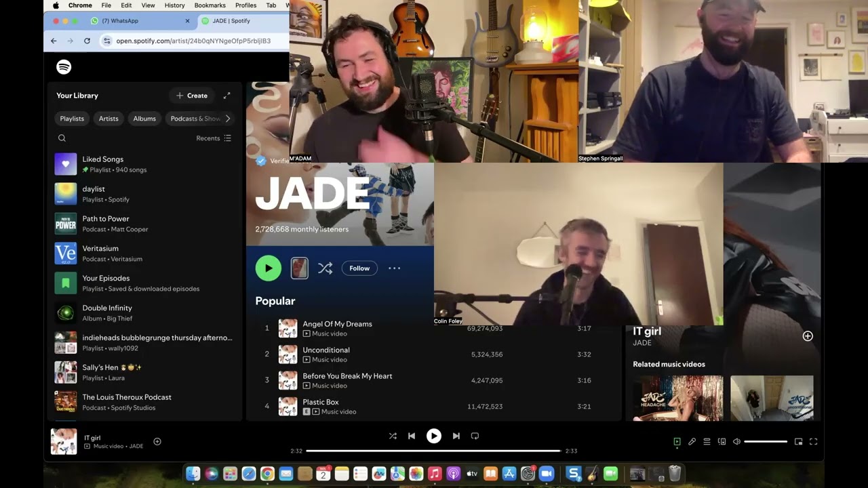Enable shuffle for JADE artist page
This screenshot has height=488, width=868.
(325, 268)
